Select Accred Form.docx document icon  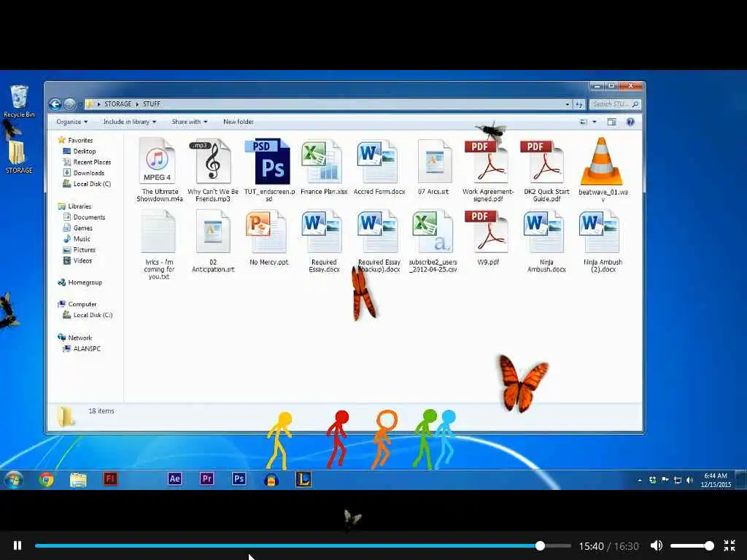click(378, 161)
